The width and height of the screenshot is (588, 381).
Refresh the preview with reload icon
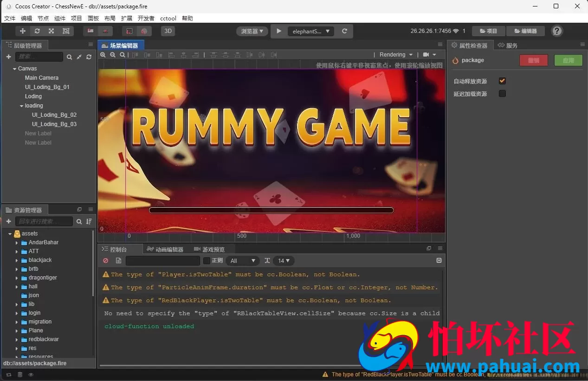344,31
